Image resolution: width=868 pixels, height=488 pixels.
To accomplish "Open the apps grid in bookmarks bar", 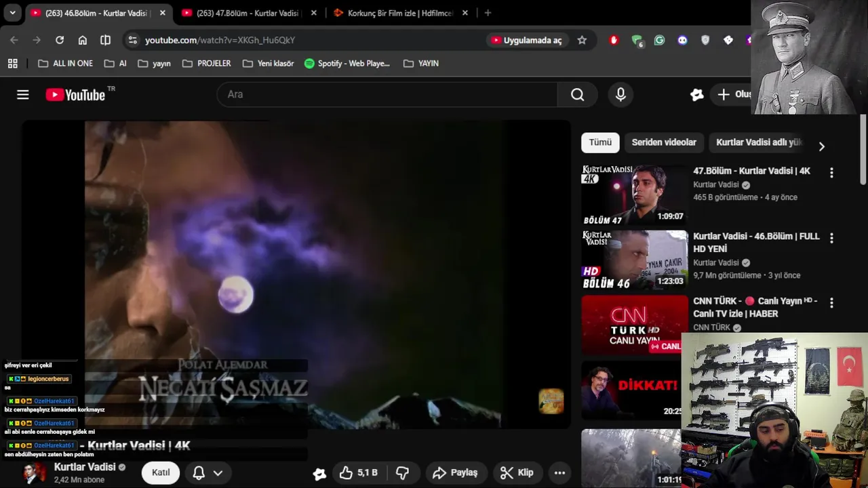I will pos(13,63).
